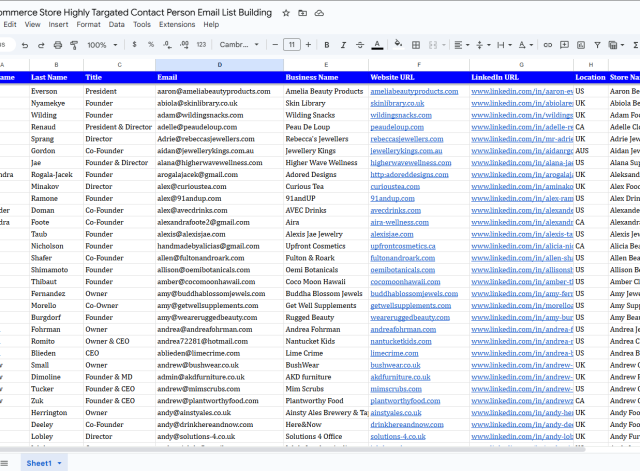
Task: Format as currency
Action: (134, 44)
